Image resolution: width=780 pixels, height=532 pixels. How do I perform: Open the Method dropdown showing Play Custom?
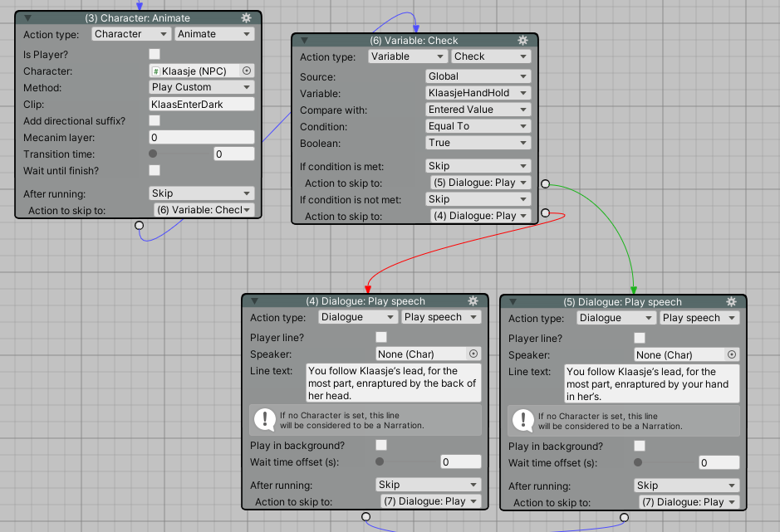[x=201, y=87]
